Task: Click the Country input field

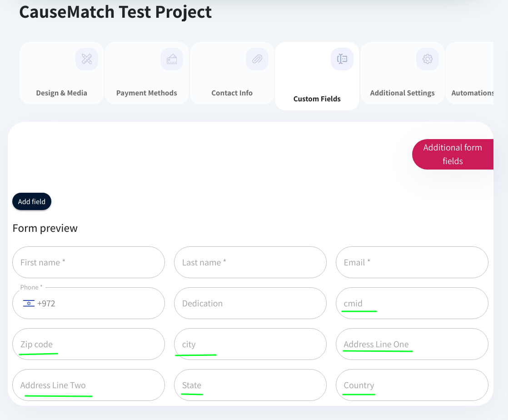Action: point(412,385)
